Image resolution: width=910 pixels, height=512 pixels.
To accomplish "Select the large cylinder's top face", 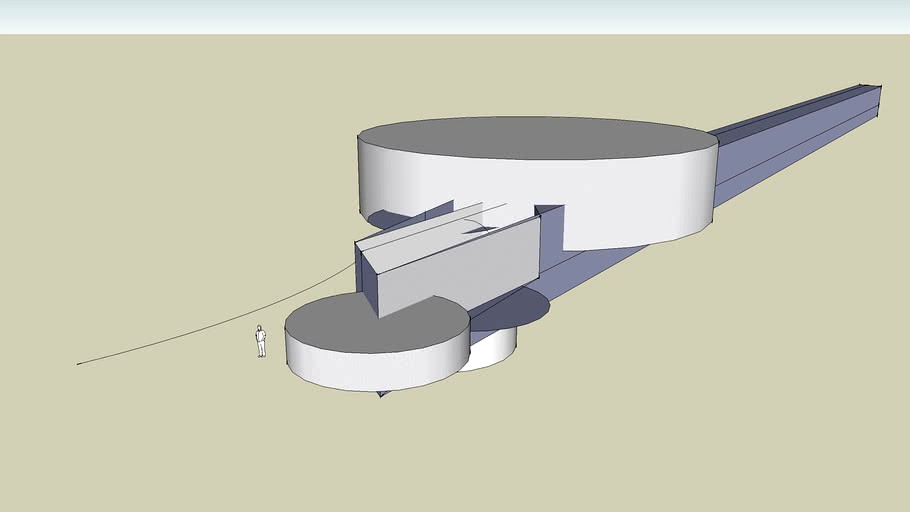I will click(x=537, y=138).
